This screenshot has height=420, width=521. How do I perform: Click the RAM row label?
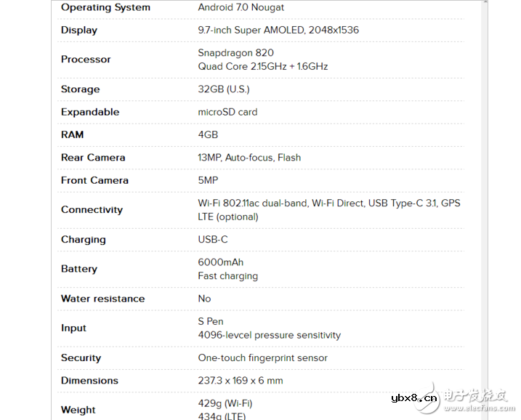click(73, 134)
